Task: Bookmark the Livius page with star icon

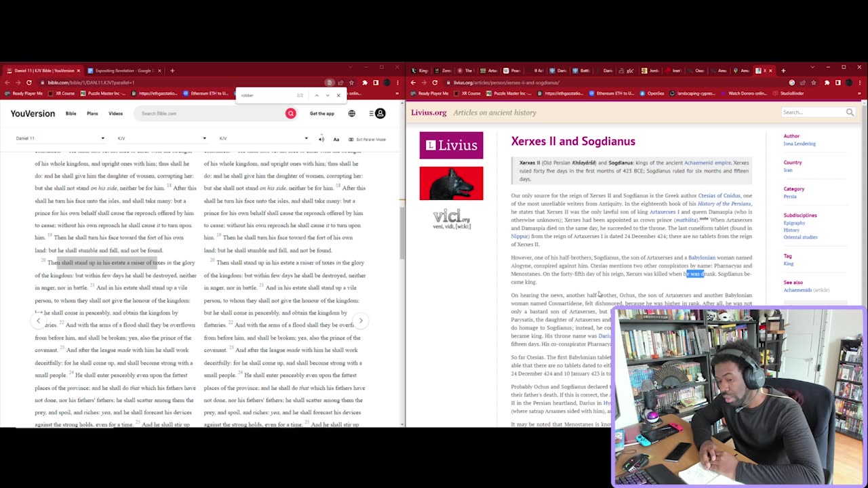Action: click(814, 83)
